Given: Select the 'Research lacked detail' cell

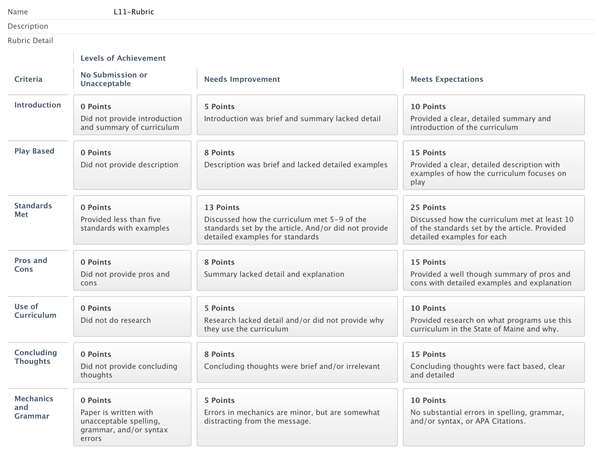Looking at the screenshot, I should pyautogui.click(x=297, y=316).
